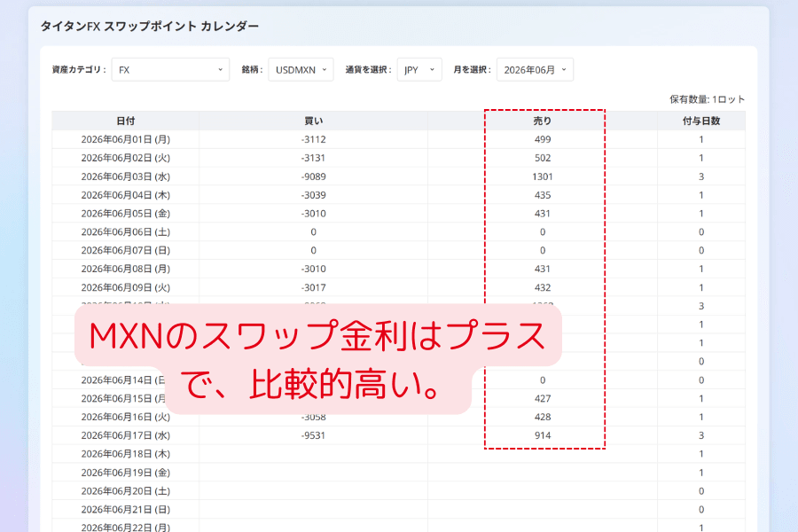Click the buy value -3039
Image resolution: width=798 pixels, height=532 pixels.
coord(313,195)
